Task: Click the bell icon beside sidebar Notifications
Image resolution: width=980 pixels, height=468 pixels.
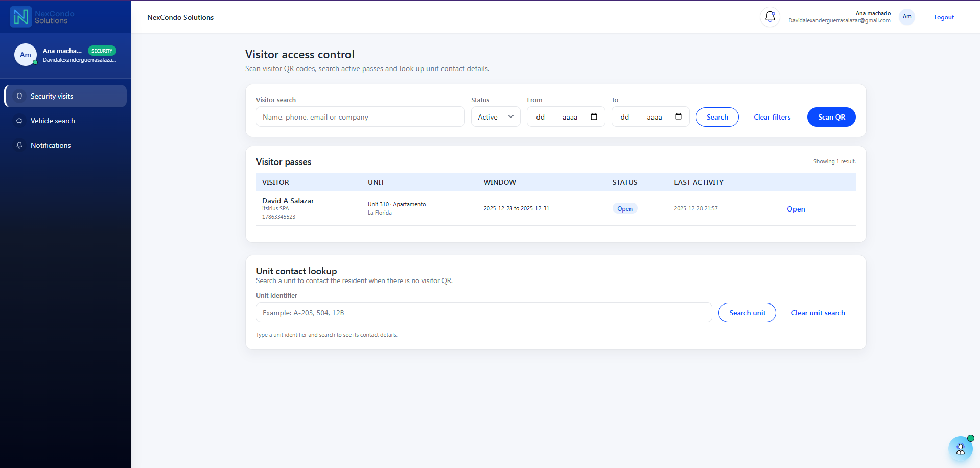Action: tap(19, 145)
